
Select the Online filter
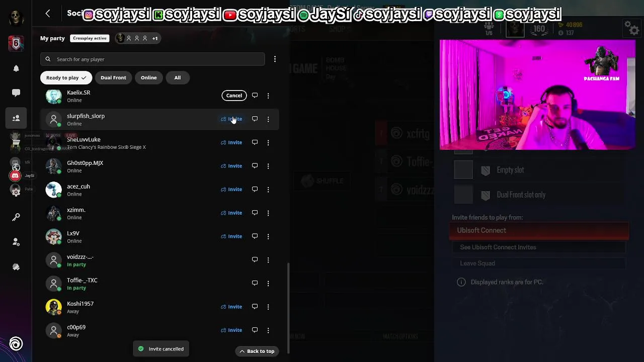(149, 77)
